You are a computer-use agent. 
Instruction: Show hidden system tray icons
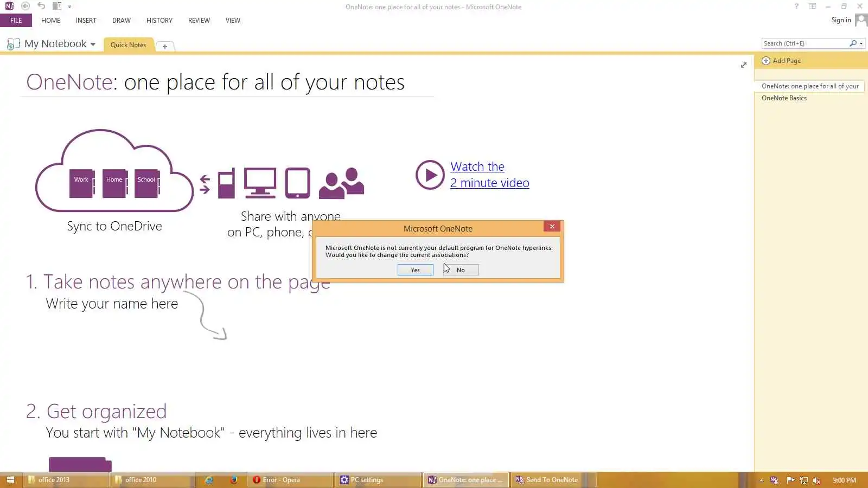tap(761, 480)
